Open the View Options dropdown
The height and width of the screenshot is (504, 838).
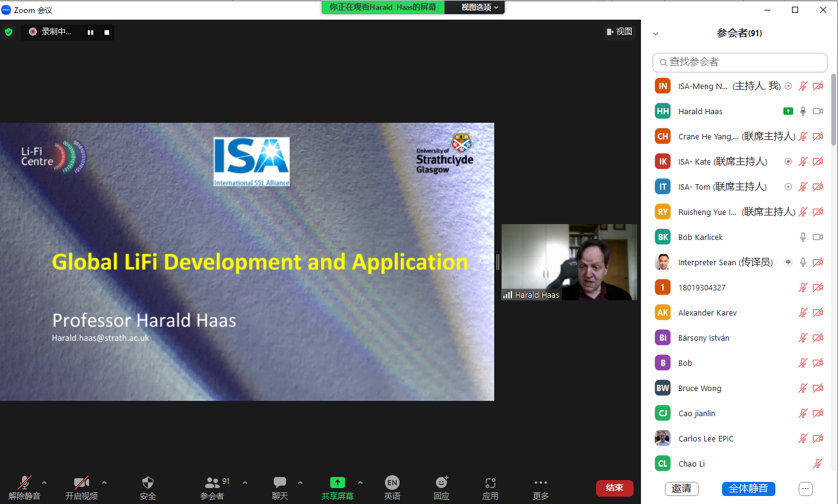pyautogui.click(x=479, y=7)
